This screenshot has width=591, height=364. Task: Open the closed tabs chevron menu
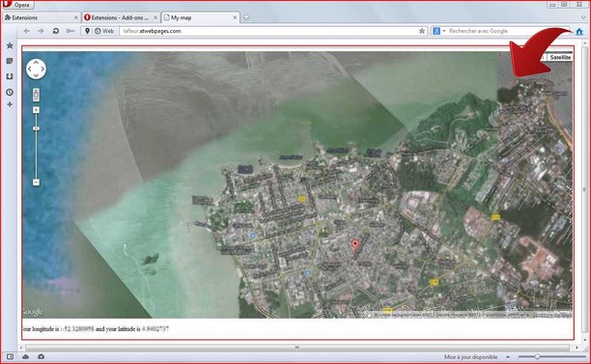(583, 17)
